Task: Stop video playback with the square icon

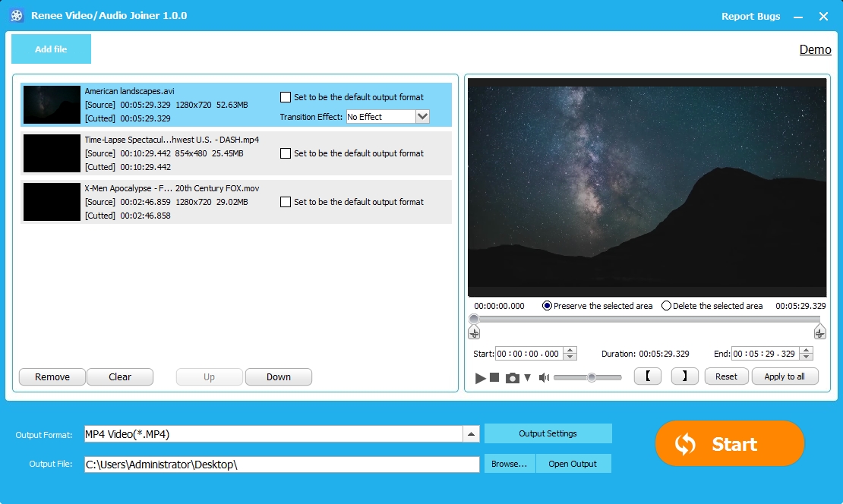Action: (494, 377)
